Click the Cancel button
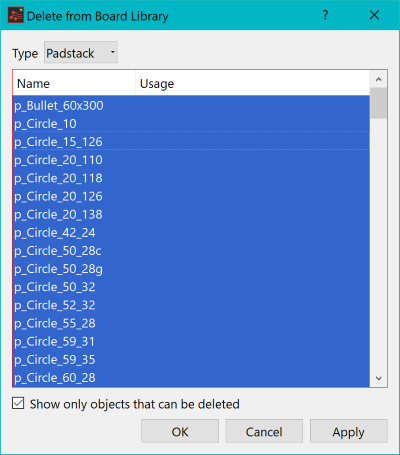This screenshot has width=400, height=455. click(x=264, y=431)
